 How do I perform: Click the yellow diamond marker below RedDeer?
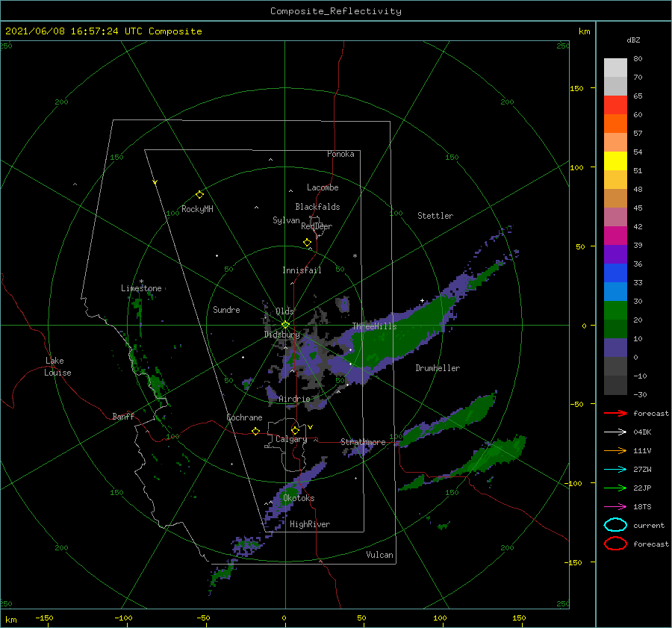tap(308, 242)
